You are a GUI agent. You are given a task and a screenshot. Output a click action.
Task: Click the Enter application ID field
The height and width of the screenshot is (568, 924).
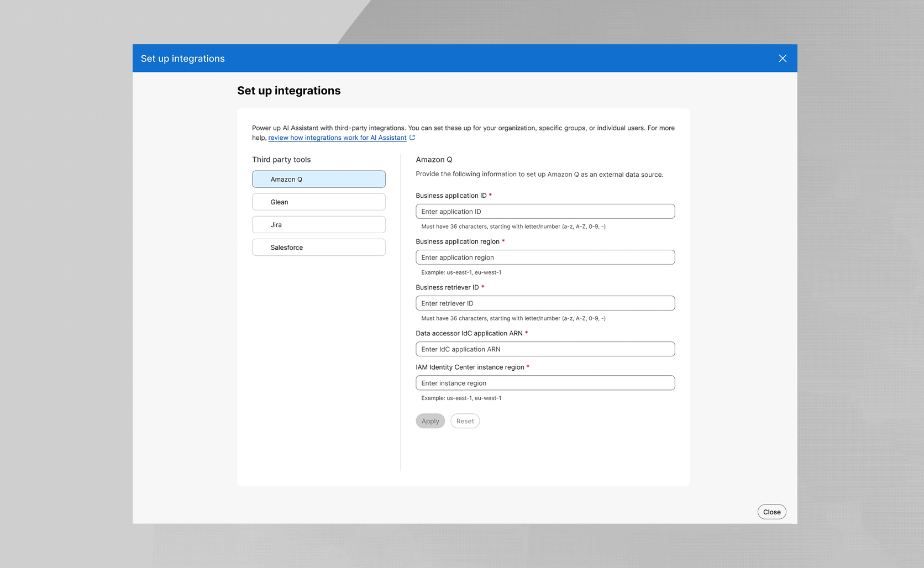point(545,211)
